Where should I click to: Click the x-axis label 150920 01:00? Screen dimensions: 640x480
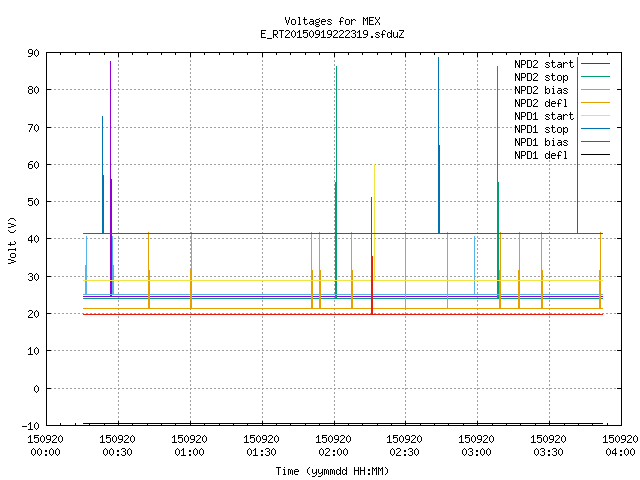189,446
